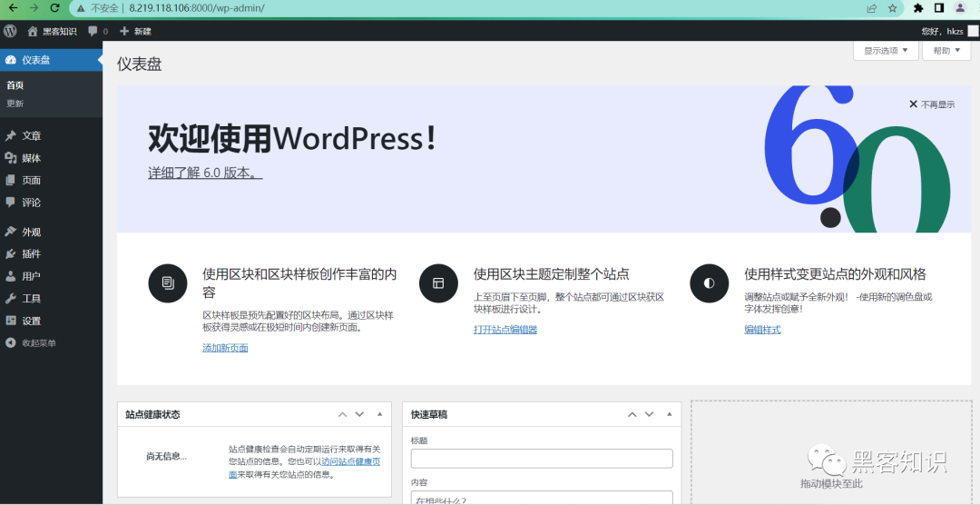980x505 pixels.
Task: Click 收起菜单 label text
Action: click(39, 343)
